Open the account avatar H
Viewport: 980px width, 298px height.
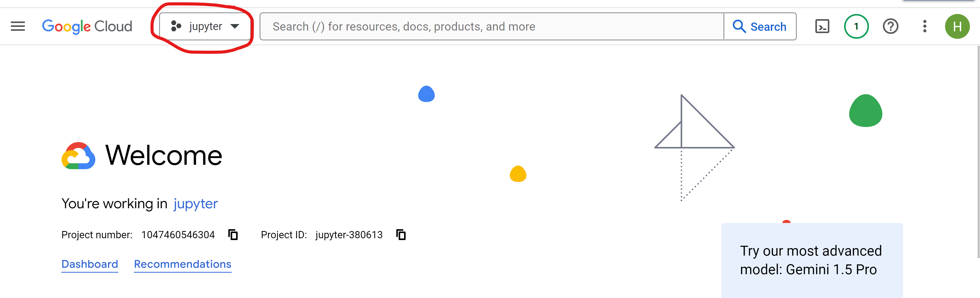click(x=957, y=26)
